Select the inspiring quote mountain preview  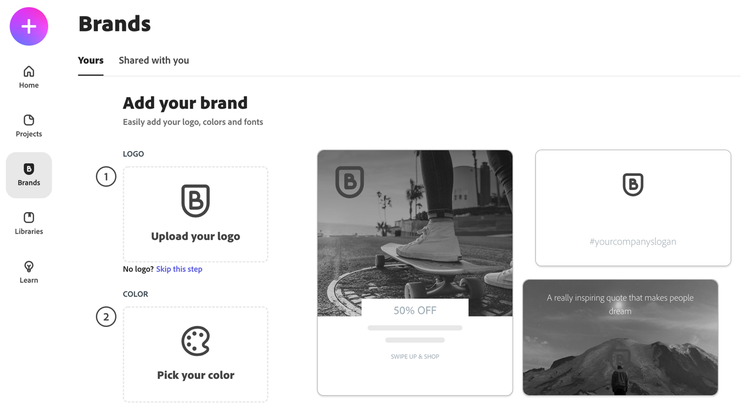(x=620, y=337)
